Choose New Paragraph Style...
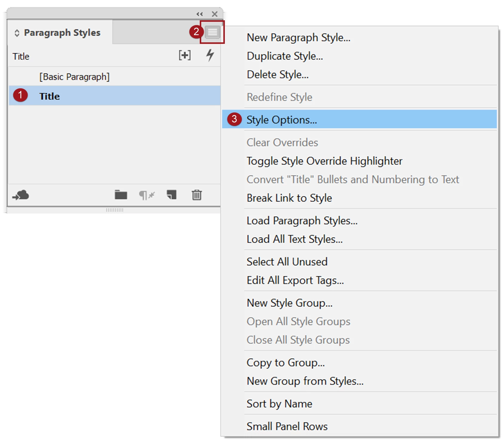This screenshot has height=442, width=504. (359, 38)
